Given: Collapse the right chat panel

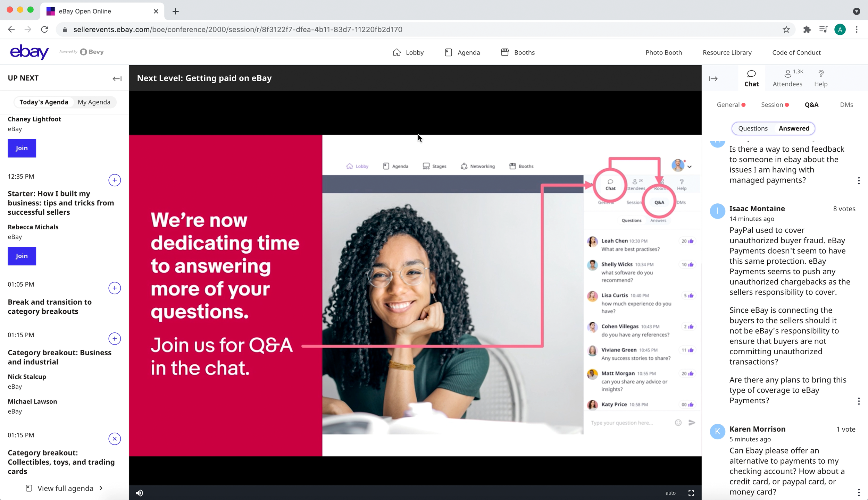Looking at the screenshot, I should tap(713, 78).
